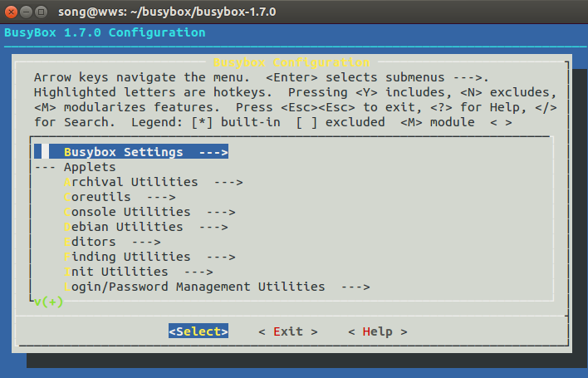Maximize the terminal window
Viewport: 588px width, 378px height.
click(41, 12)
